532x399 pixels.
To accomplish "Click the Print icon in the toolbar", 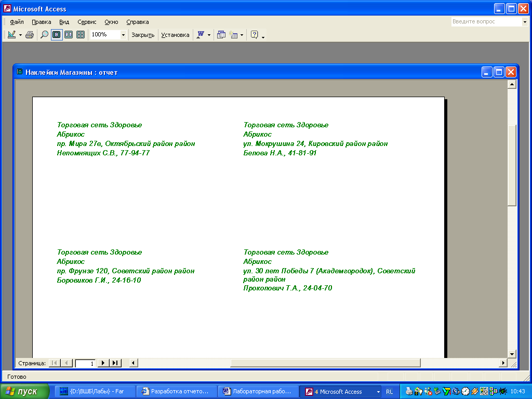I will pyautogui.click(x=30, y=35).
